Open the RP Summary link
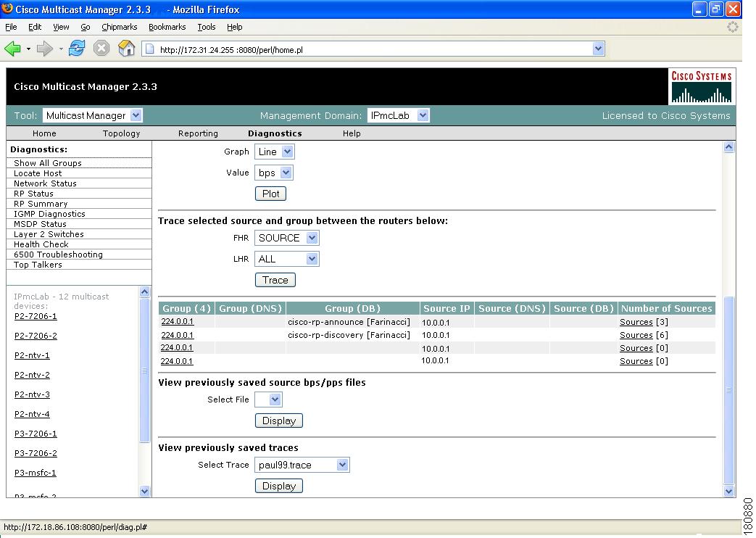The height and width of the screenshot is (538, 756). coord(41,204)
